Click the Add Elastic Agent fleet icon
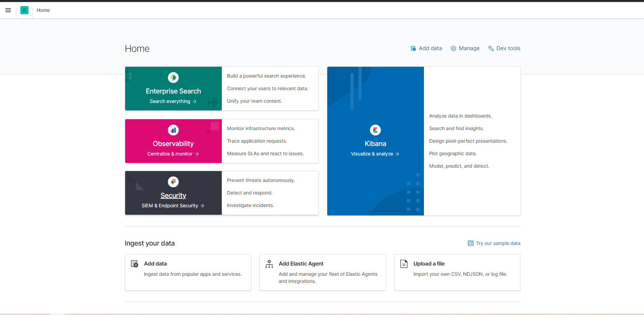Screen dimensions: 644x315 (x=269, y=264)
